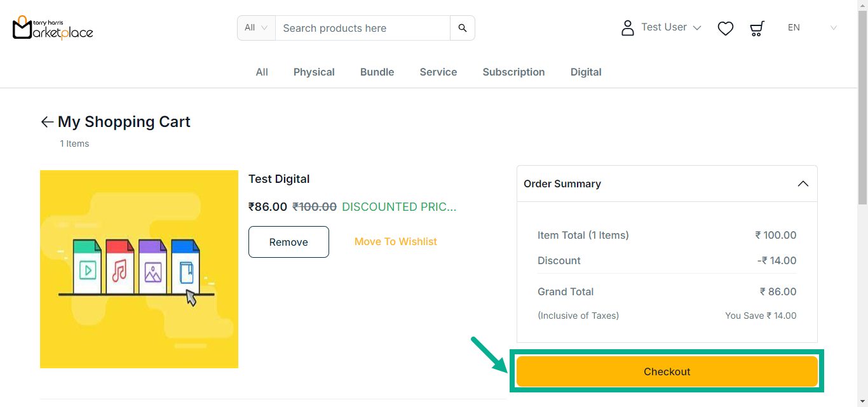
Task: Focus the Search products here field
Action: [362, 28]
